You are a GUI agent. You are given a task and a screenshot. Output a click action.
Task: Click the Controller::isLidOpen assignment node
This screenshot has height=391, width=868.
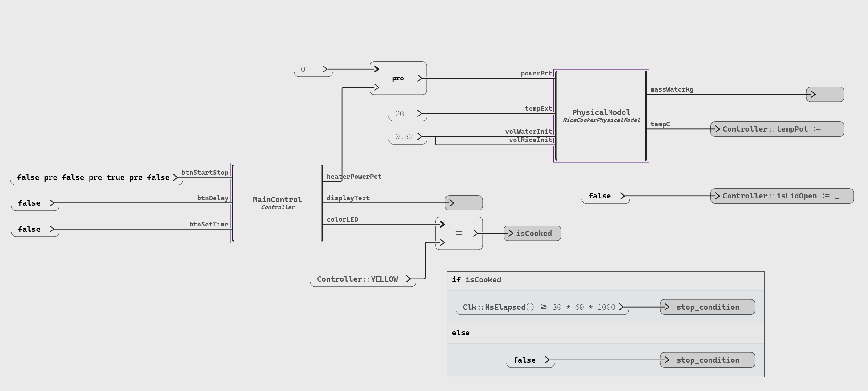click(782, 196)
